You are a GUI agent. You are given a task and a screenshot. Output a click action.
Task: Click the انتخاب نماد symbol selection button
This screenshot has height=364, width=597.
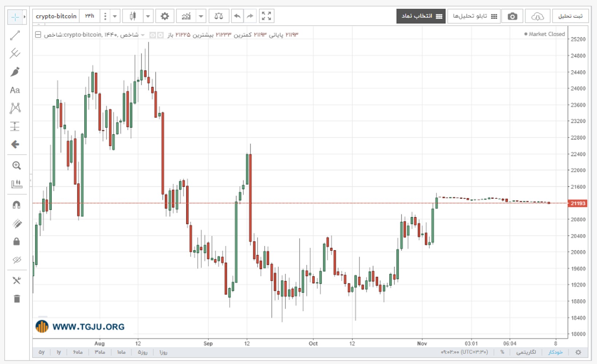pyautogui.click(x=421, y=16)
